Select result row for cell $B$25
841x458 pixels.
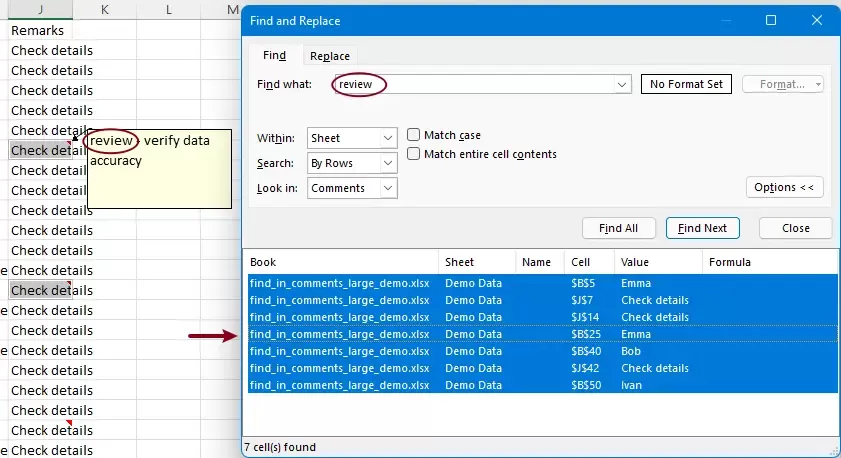click(542, 334)
